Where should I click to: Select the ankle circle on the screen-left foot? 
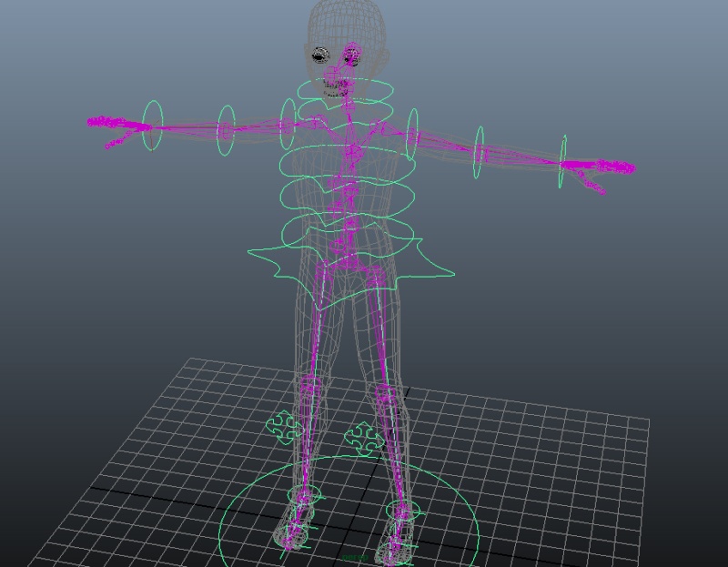point(304,493)
